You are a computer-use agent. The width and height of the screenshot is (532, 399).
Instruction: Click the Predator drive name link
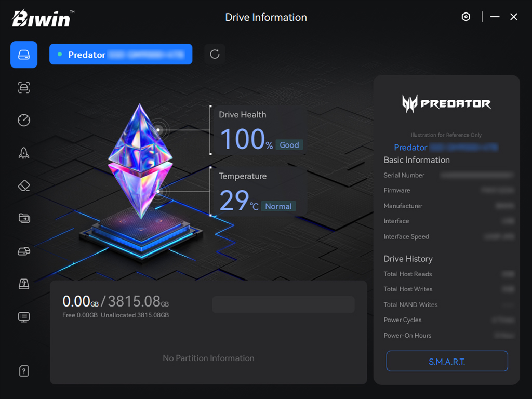(x=446, y=148)
